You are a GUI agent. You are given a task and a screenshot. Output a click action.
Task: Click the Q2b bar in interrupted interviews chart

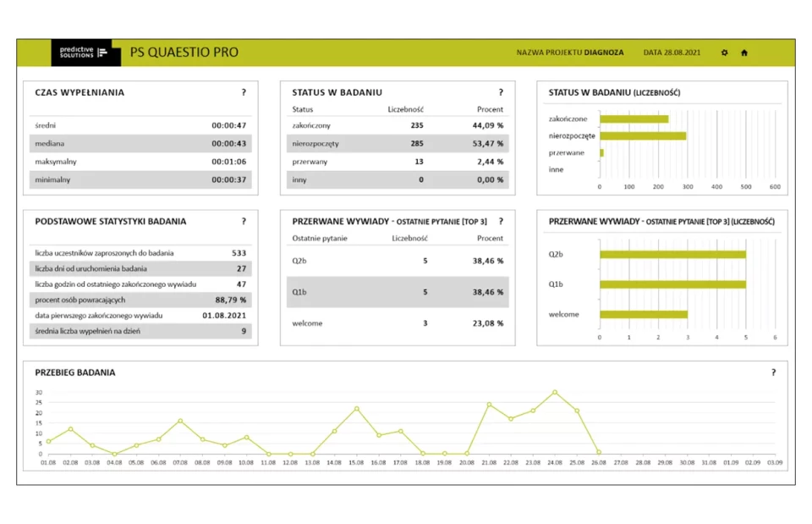pyautogui.click(x=672, y=254)
